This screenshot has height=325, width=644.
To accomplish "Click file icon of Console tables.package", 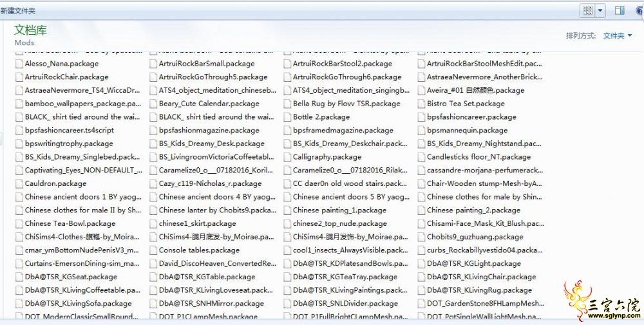I will [153, 250].
